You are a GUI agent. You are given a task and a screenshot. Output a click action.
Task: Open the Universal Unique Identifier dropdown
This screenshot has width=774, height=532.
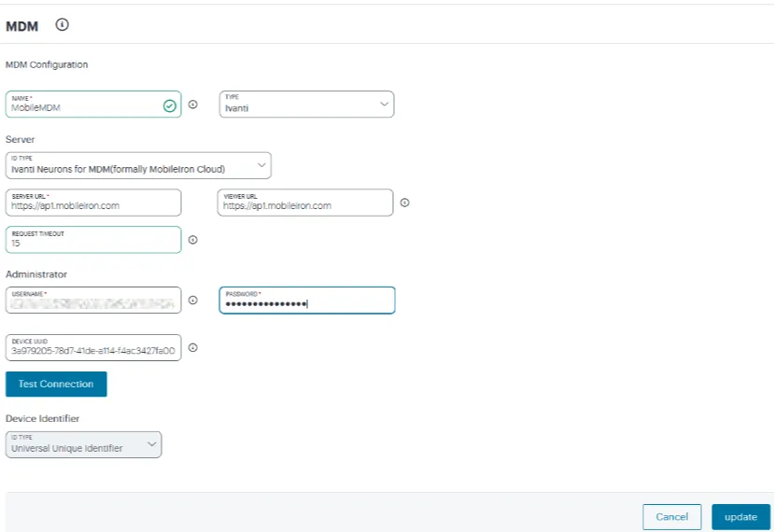(83, 444)
